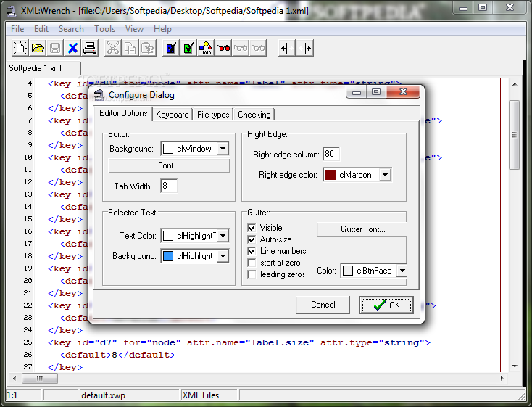Switch to the Keyboard tab

click(x=173, y=115)
